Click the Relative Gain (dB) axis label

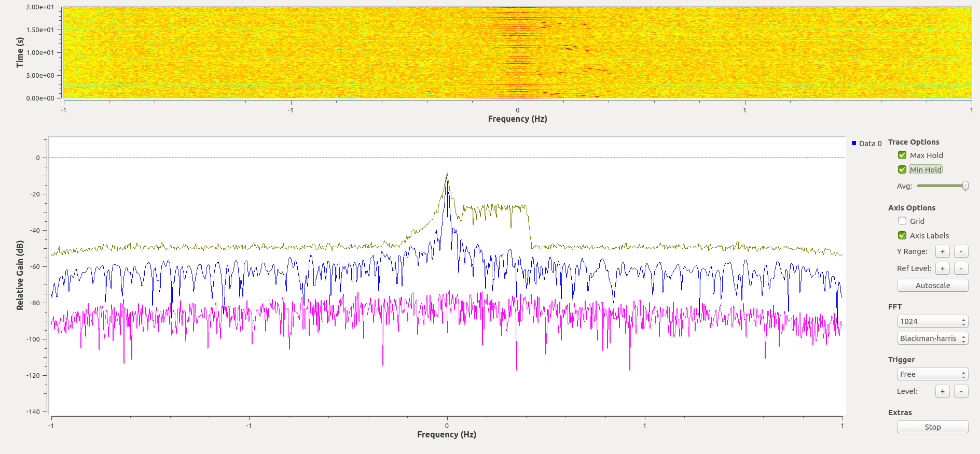[x=20, y=275]
